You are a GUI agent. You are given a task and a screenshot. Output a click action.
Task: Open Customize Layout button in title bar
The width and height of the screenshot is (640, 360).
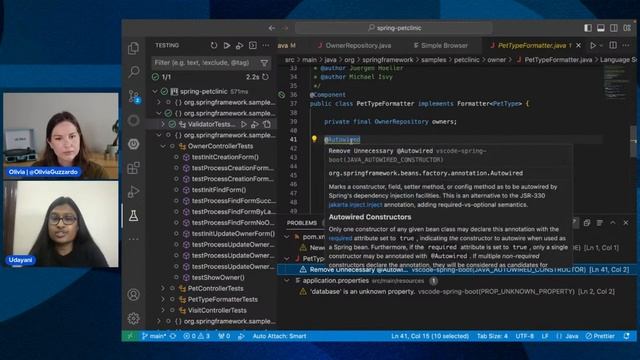(x=627, y=28)
